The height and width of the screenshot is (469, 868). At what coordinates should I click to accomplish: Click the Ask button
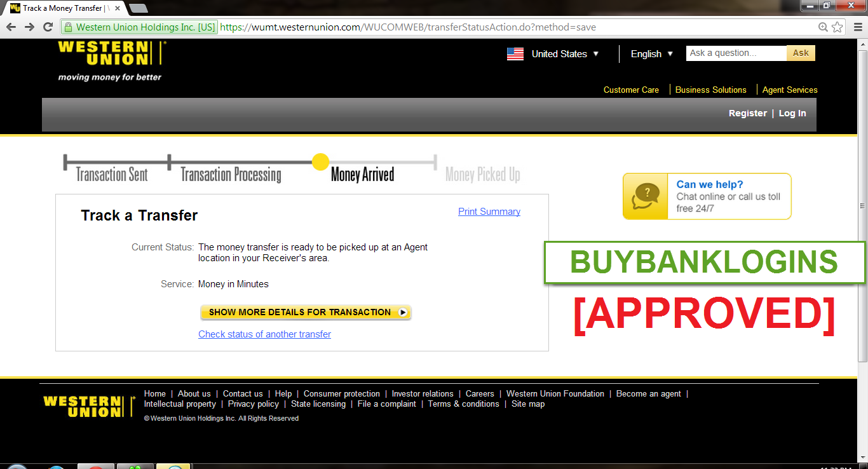coord(801,53)
